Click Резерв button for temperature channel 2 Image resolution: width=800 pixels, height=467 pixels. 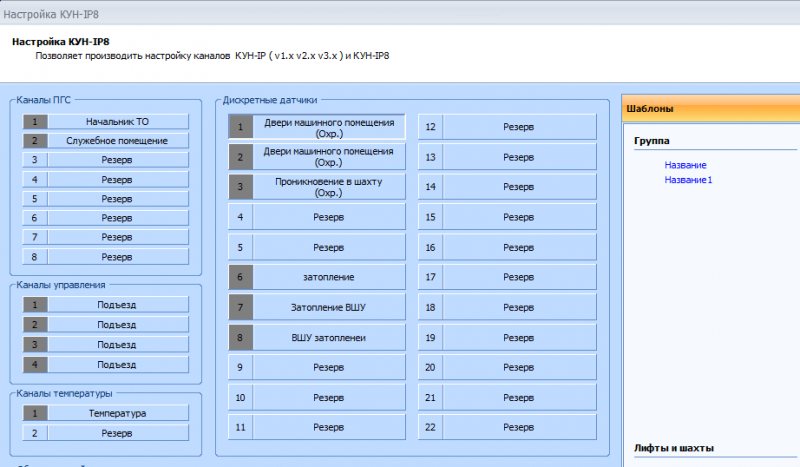(x=117, y=433)
